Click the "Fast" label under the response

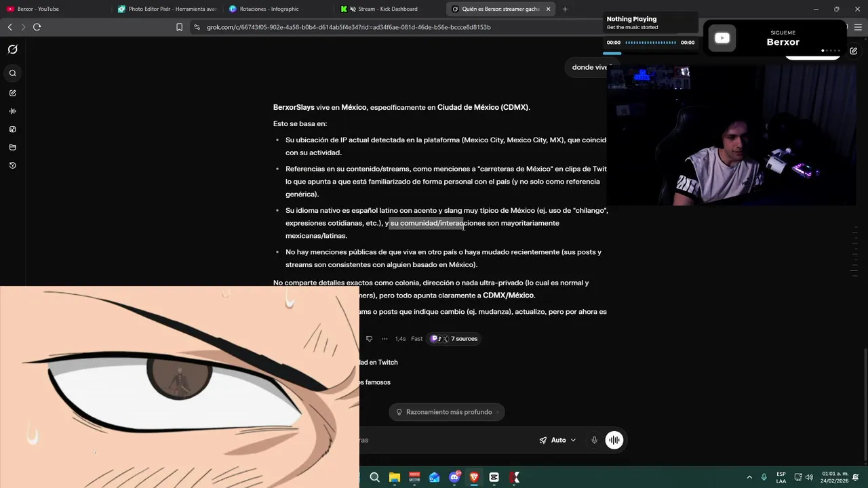416,339
